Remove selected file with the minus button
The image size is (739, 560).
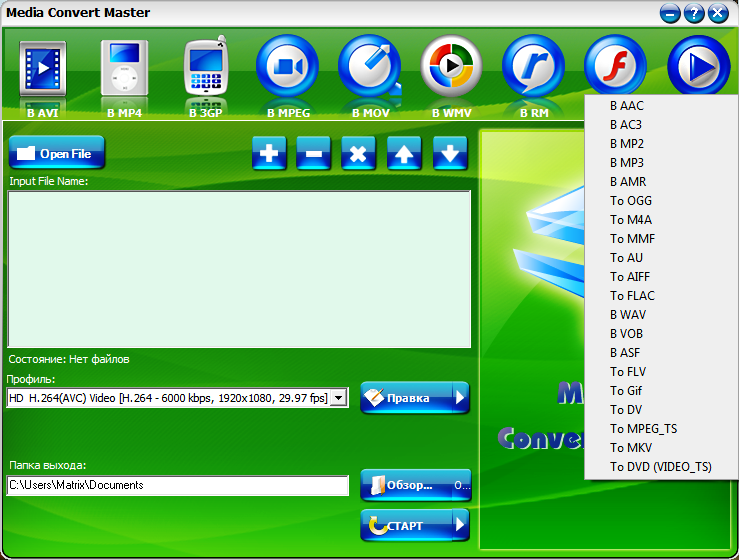(x=313, y=153)
